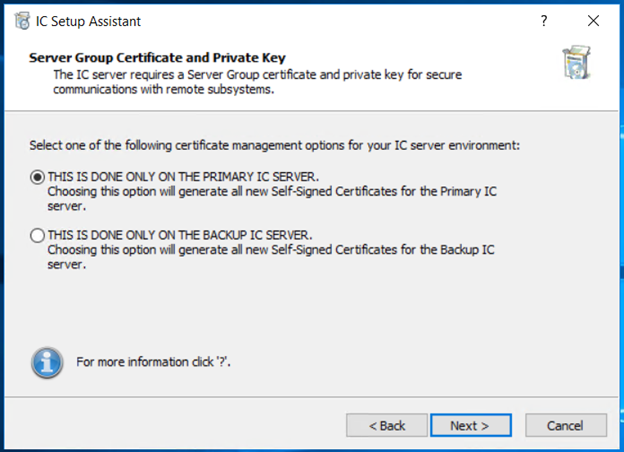Go to the previous page with Back

[x=386, y=425]
